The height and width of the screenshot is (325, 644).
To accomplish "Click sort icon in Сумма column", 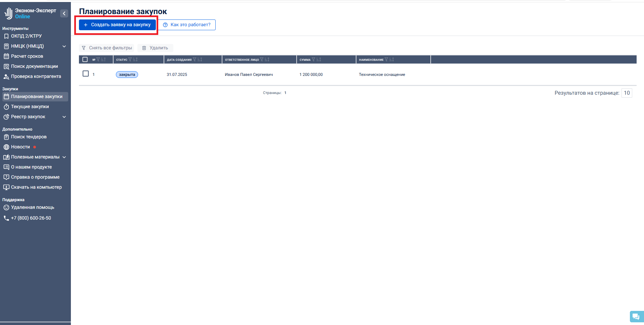I will [x=319, y=59].
